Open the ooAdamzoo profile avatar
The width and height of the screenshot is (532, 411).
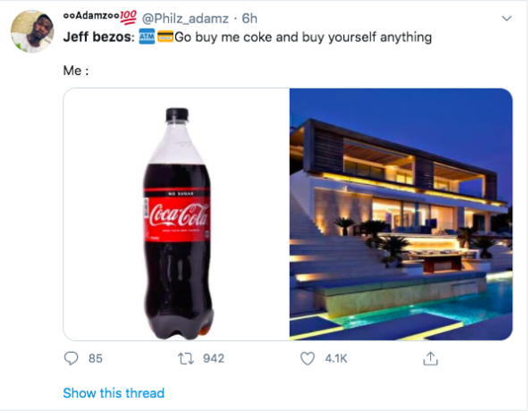click(32, 31)
